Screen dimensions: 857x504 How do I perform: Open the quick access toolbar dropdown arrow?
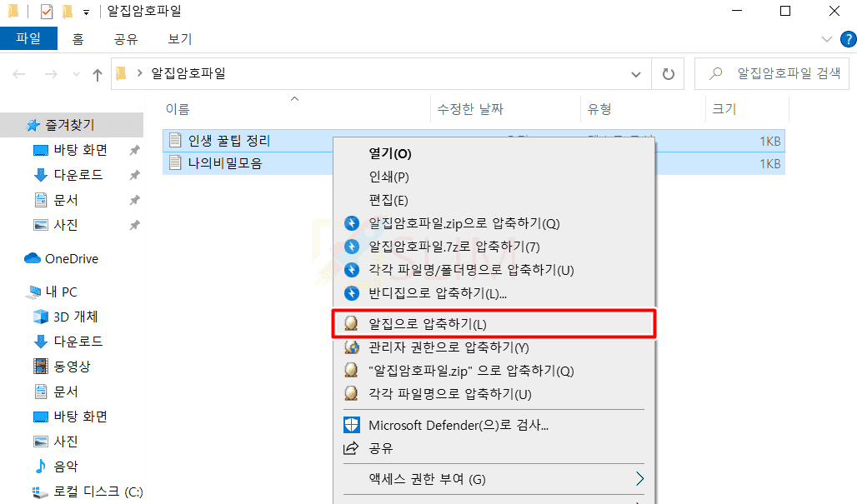(87, 12)
